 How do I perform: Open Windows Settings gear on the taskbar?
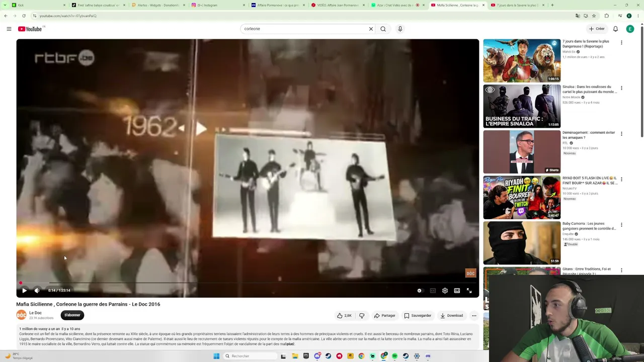[x=417, y=356]
